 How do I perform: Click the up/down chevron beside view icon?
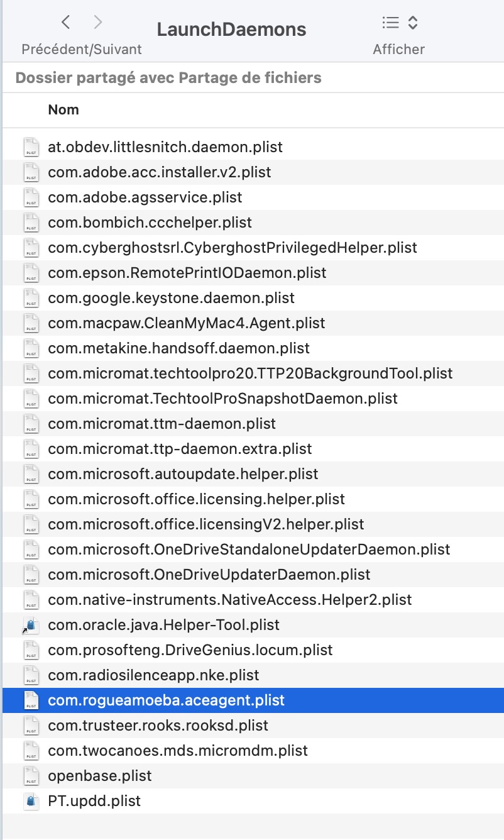[x=413, y=23]
